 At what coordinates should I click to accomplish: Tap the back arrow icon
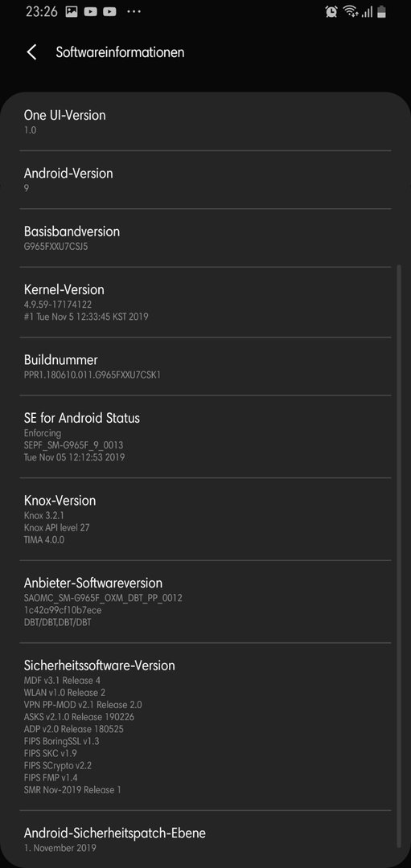pyautogui.click(x=31, y=52)
